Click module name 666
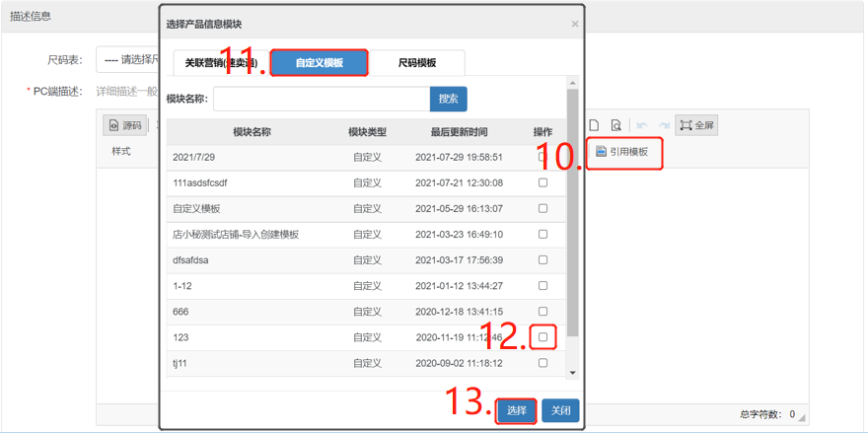This screenshot has height=433, width=868. [181, 311]
